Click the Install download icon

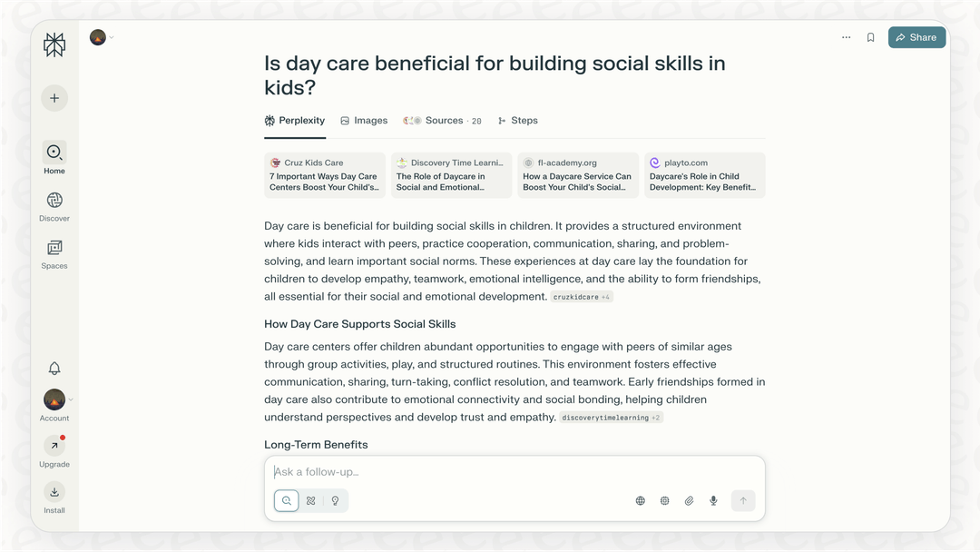(54, 492)
